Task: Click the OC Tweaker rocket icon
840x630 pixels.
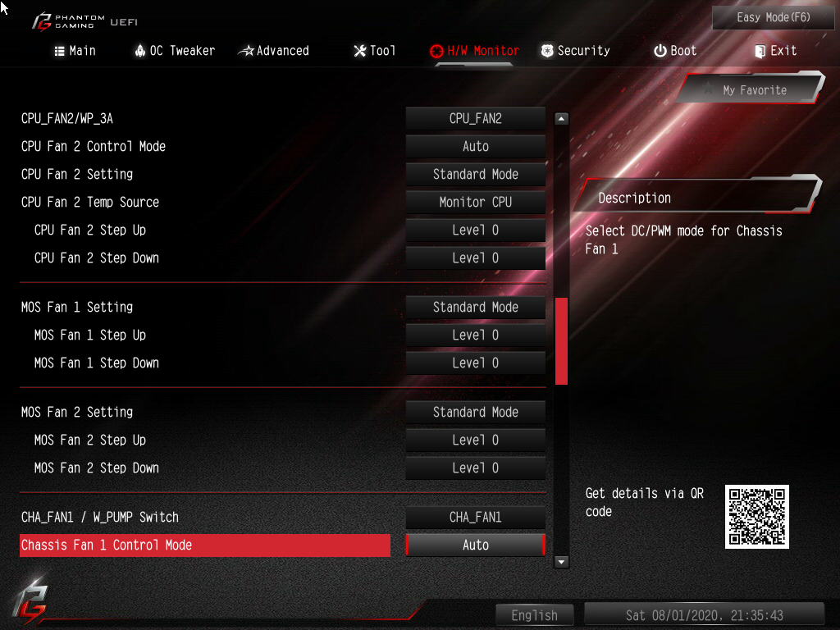Action: (x=139, y=51)
